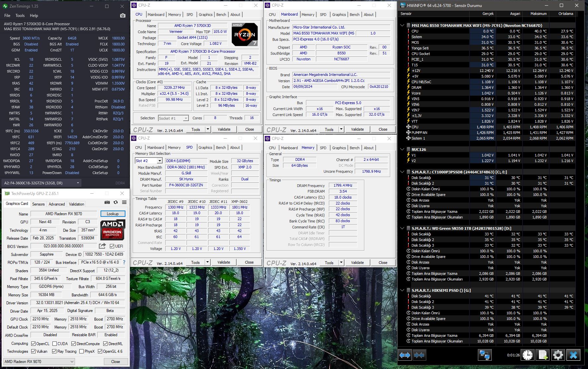Click Validate in CPU-Z Memory window

357,262
